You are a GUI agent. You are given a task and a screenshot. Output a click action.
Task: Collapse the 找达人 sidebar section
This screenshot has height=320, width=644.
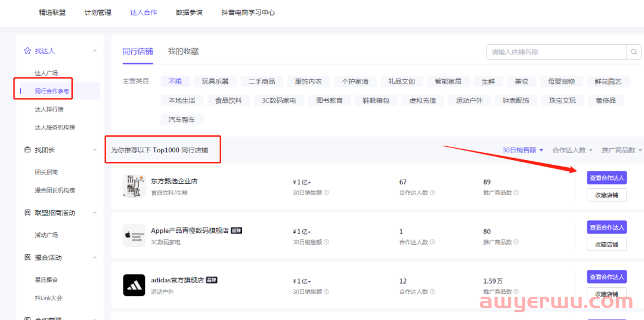pyautogui.click(x=94, y=51)
